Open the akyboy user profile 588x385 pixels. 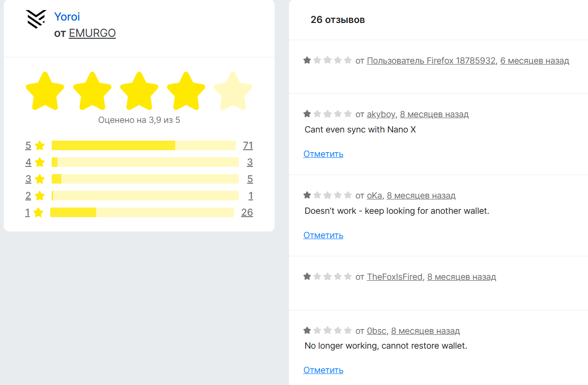tap(381, 114)
